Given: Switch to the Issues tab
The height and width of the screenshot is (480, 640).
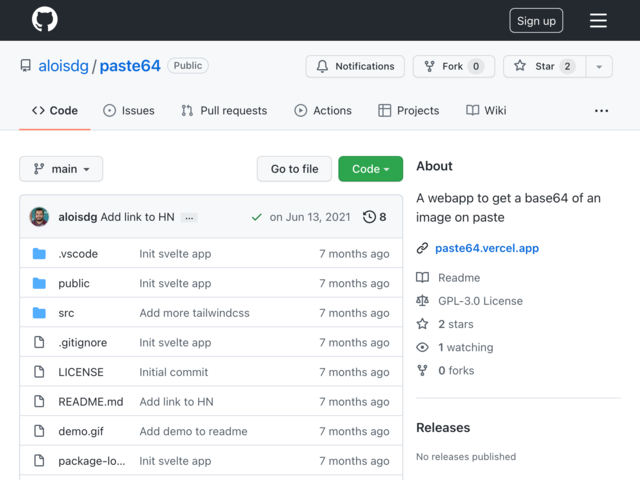Looking at the screenshot, I should (x=129, y=111).
